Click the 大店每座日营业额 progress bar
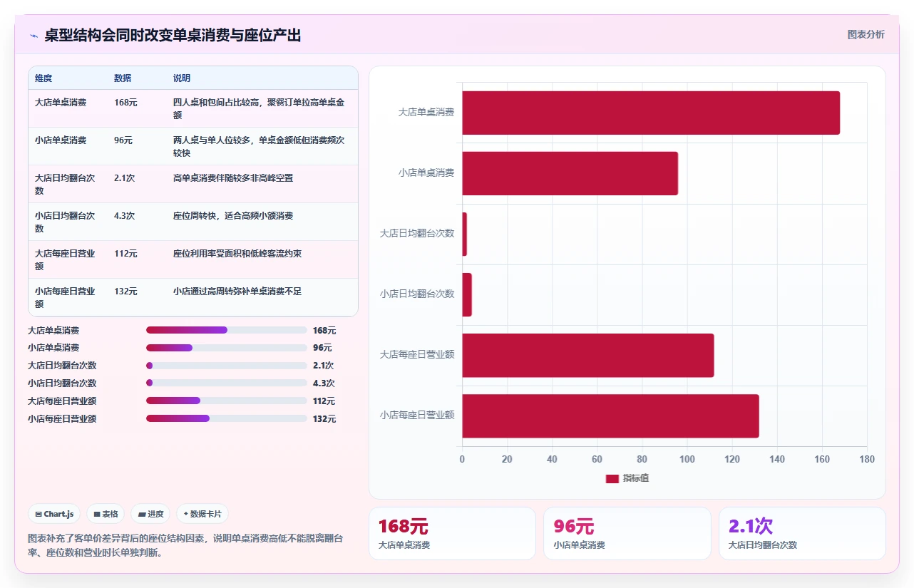 [226, 401]
